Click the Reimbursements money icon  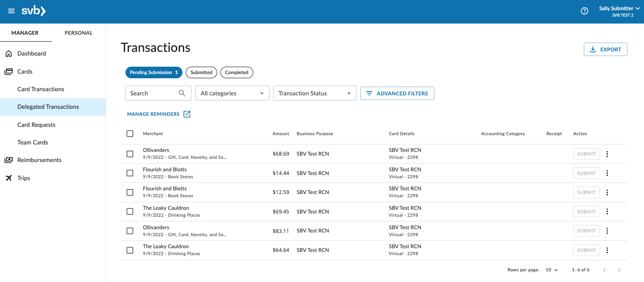click(8, 160)
